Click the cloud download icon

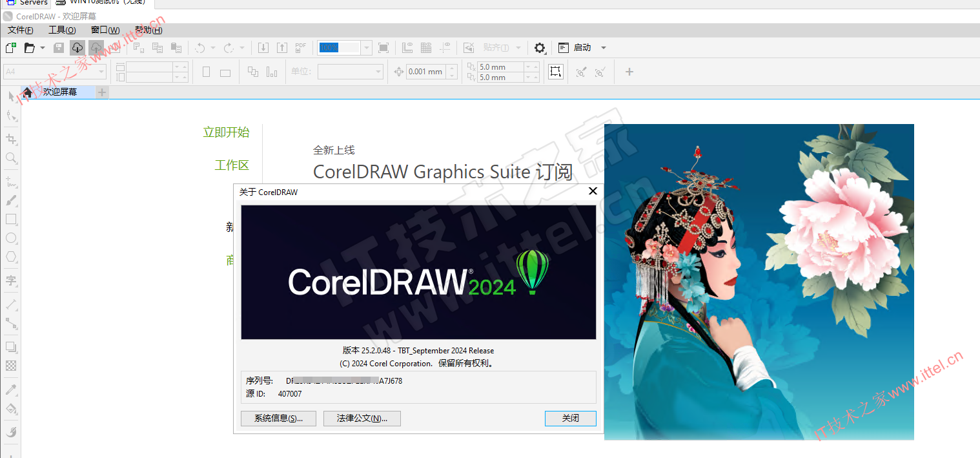[x=77, y=48]
